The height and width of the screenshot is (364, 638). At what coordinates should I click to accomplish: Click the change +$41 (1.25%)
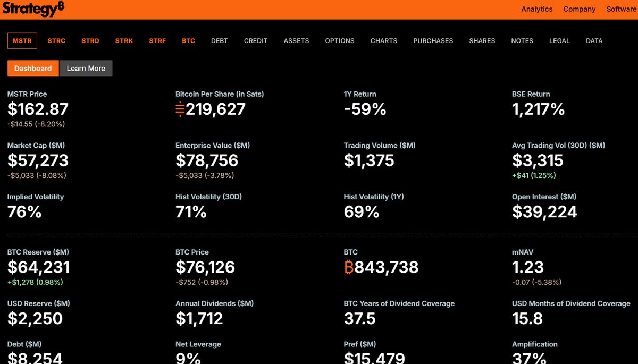(x=534, y=175)
